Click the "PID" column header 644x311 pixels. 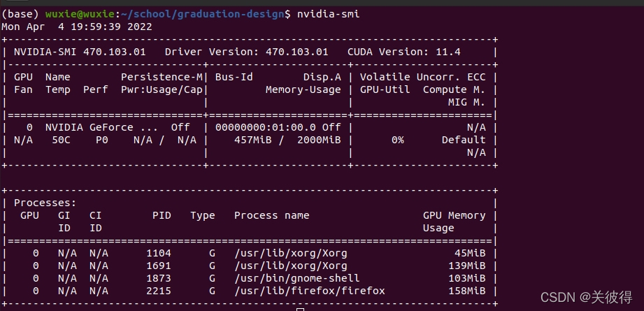click(162, 215)
